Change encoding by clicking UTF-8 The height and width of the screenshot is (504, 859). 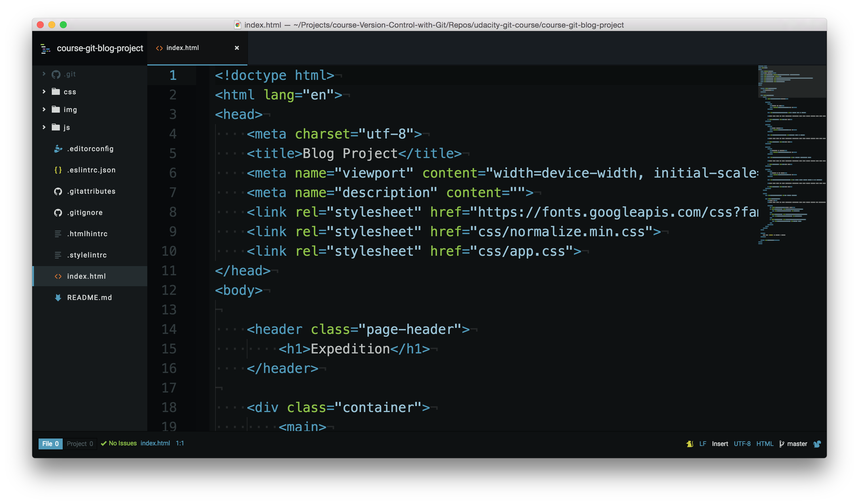742,444
